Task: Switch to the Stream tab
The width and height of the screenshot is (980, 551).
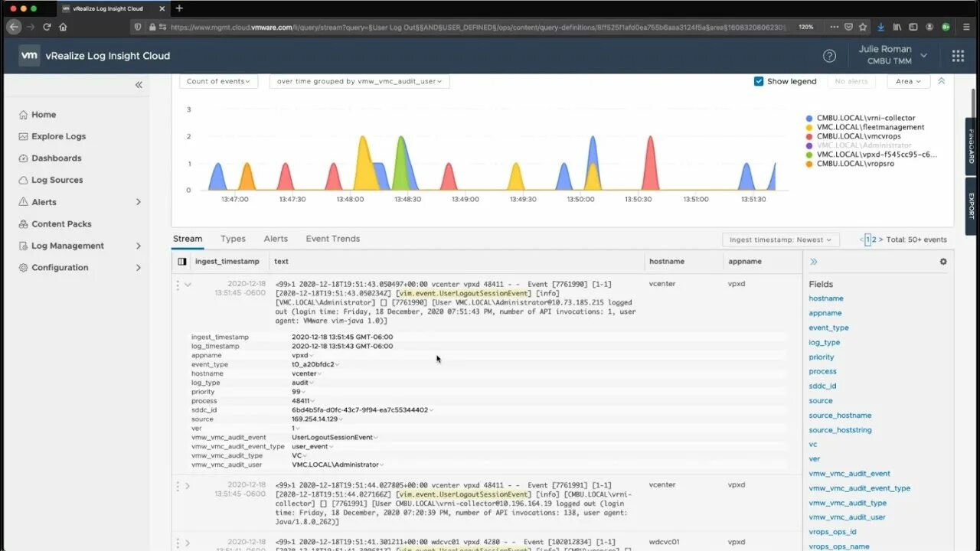Action: tap(188, 239)
